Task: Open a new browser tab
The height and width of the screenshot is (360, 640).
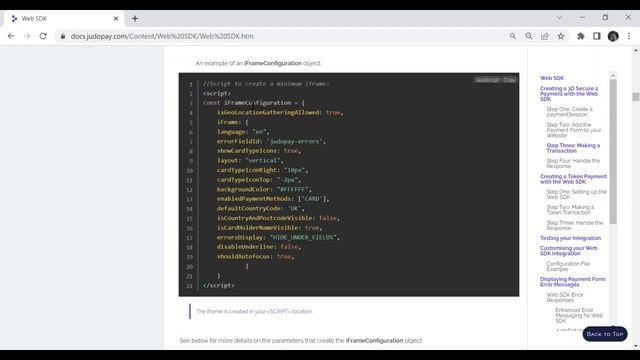Action: pyautogui.click(x=135, y=18)
